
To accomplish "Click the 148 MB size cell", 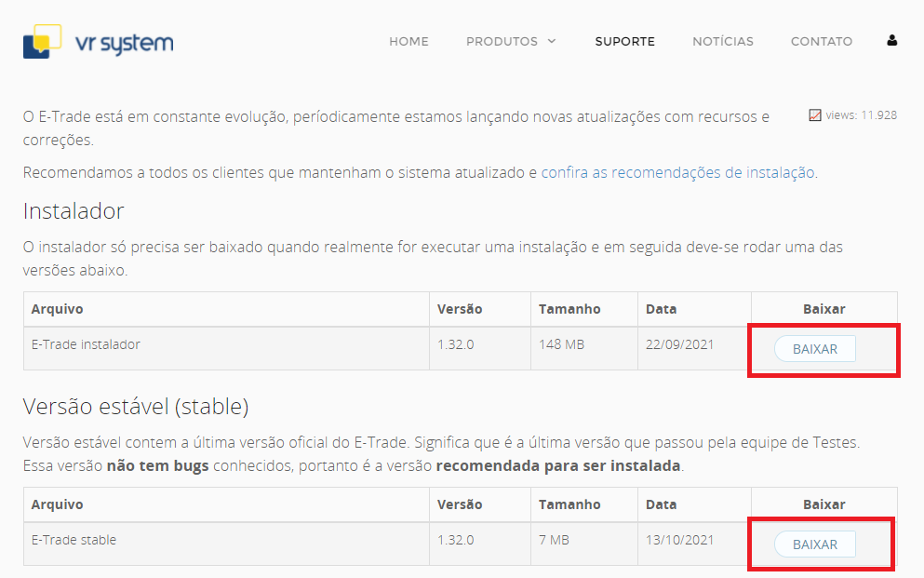I will 584,349.
